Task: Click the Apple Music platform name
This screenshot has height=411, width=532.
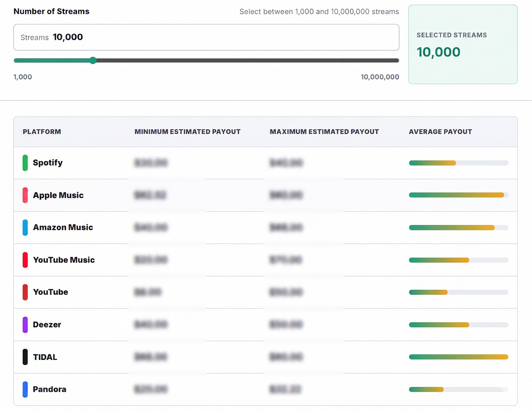Action: [x=58, y=195]
